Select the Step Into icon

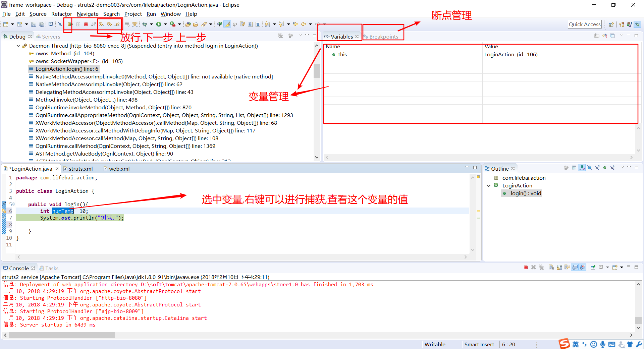pyautogui.click(x=102, y=24)
